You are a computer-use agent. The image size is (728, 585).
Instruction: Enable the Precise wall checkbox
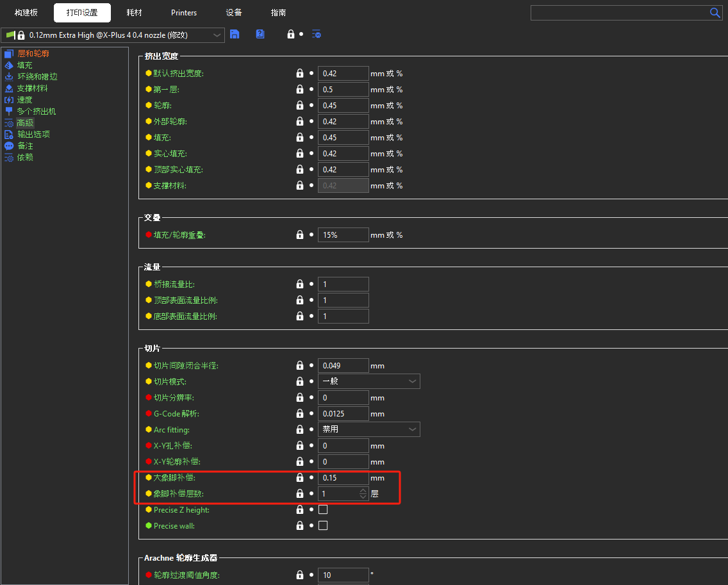pos(323,525)
